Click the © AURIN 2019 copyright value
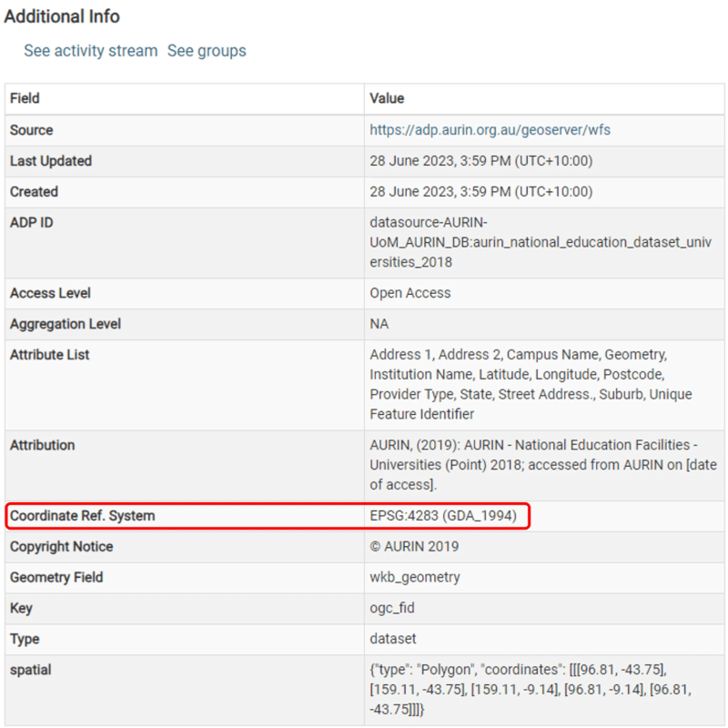Image resolution: width=728 pixels, height=728 pixels. 414,547
